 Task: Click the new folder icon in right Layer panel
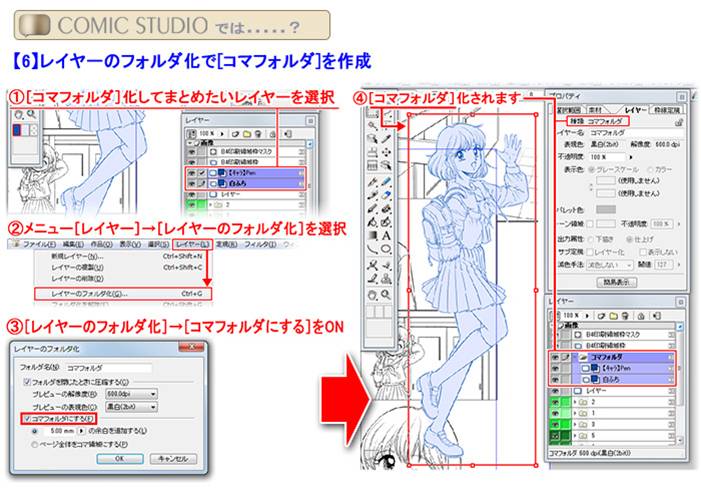pos(613,316)
